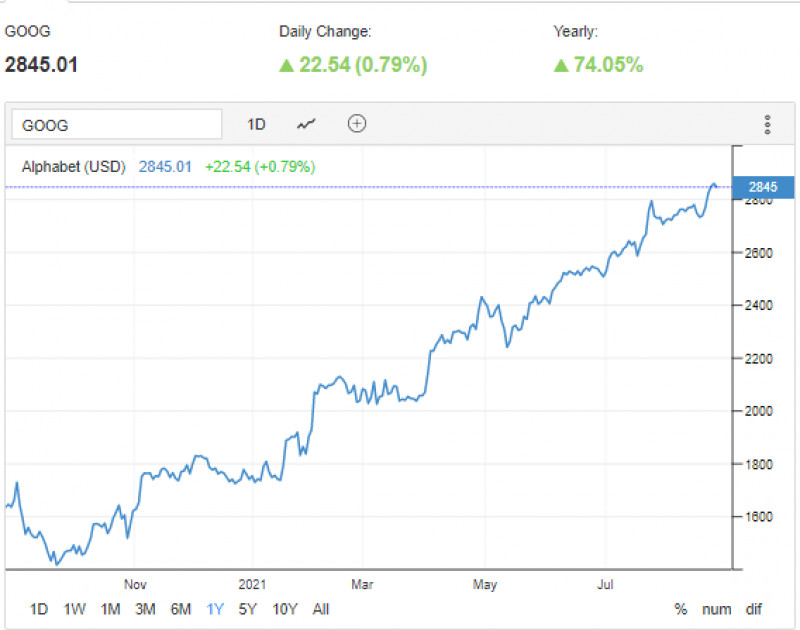This screenshot has height=630, width=800.
Task: Select the 5Y timeframe icon
Action: click(x=247, y=609)
